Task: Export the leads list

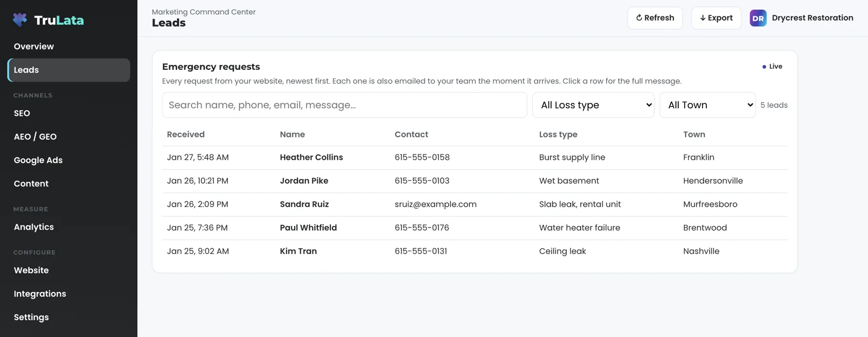Action: coord(716,18)
